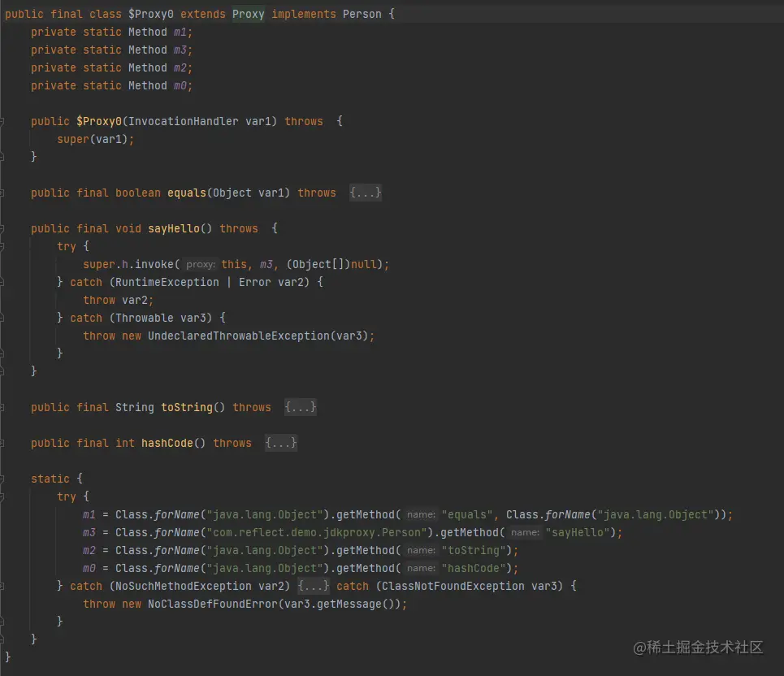This screenshot has height=676, width=784.
Task: Click the m3 field reference inside sayHello
Action: point(267,264)
